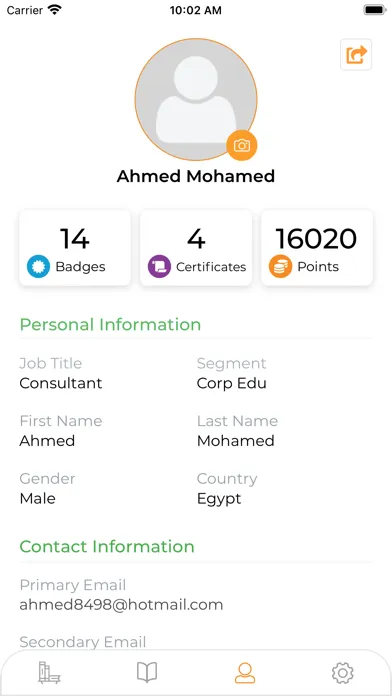Open the 16020 Points card
The image size is (392, 696).
[317, 248]
